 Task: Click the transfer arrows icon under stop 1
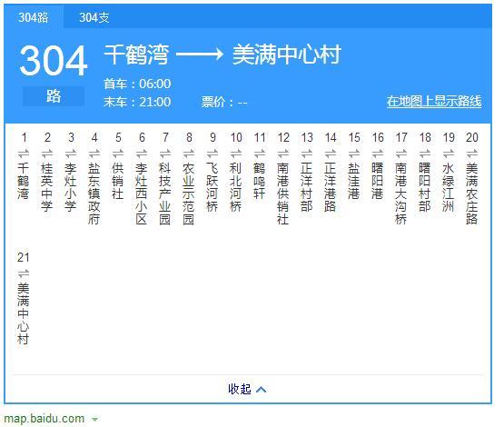[x=24, y=154]
